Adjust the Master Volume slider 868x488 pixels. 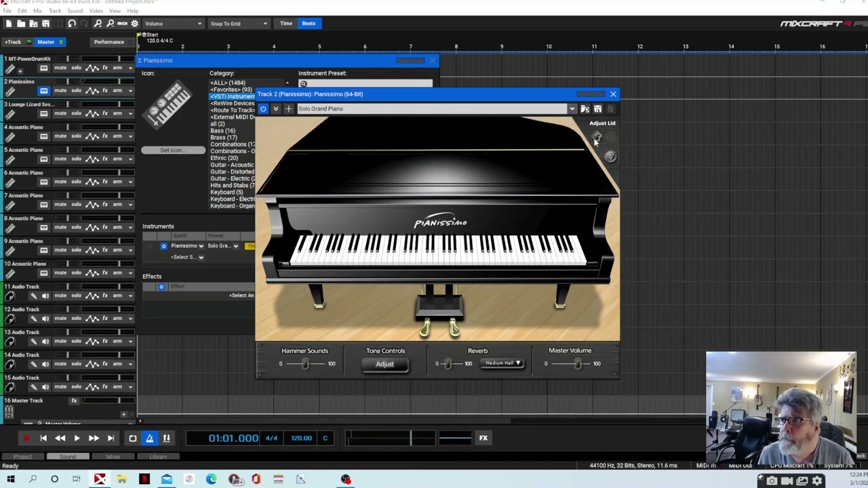577,364
